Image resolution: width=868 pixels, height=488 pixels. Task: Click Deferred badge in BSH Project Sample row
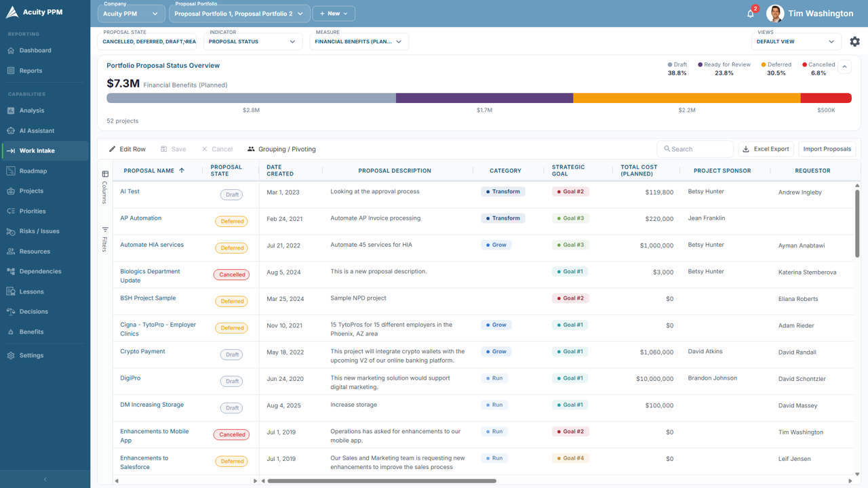tap(232, 302)
